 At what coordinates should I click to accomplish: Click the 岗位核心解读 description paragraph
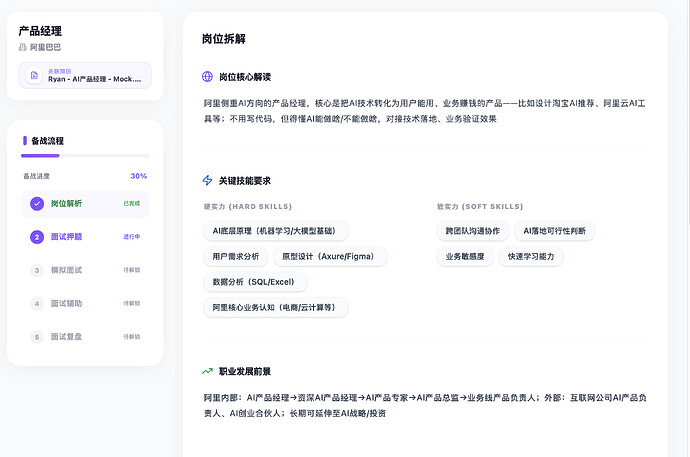click(425, 111)
